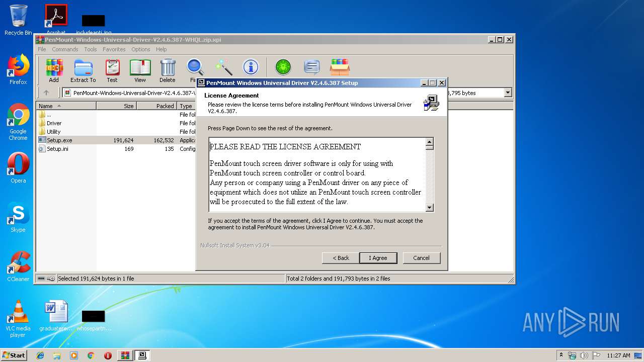This screenshot has height=362, width=644.
Task: Open the media player taskbar icon
Action: 74,355
